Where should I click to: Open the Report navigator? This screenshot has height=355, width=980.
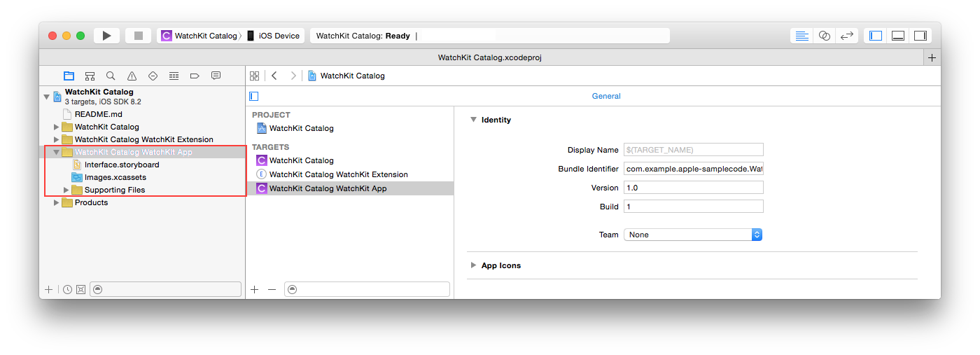(216, 76)
